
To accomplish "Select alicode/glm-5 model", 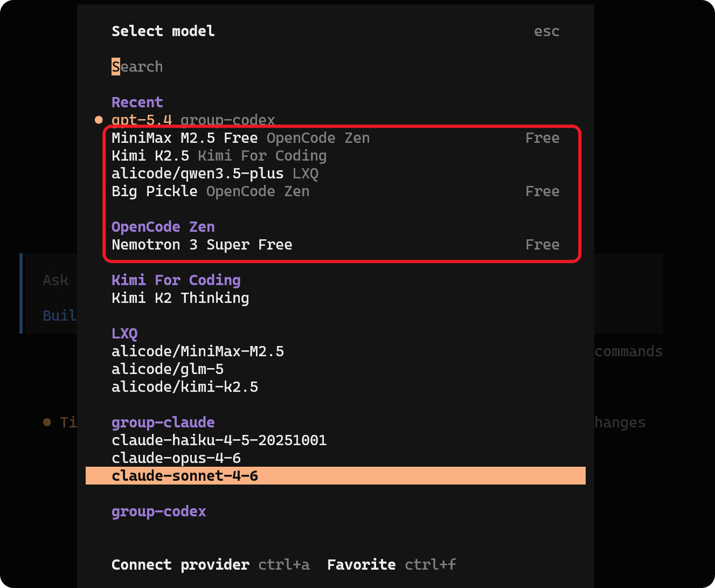I will (167, 369).
